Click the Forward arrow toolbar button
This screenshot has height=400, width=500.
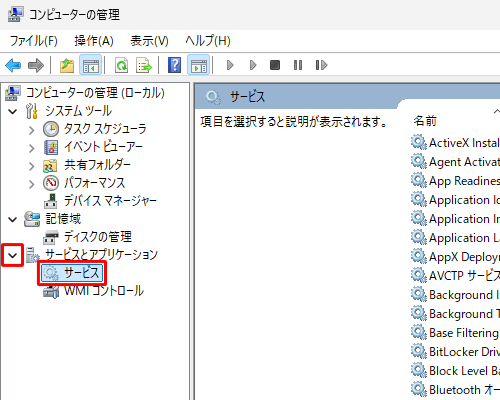click(x=36, y=65)
